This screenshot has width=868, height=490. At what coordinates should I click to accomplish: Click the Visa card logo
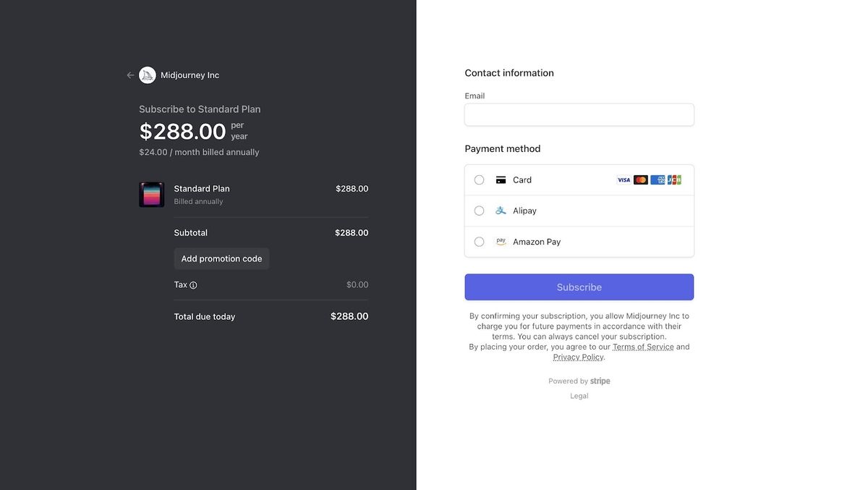coord(624,180)
